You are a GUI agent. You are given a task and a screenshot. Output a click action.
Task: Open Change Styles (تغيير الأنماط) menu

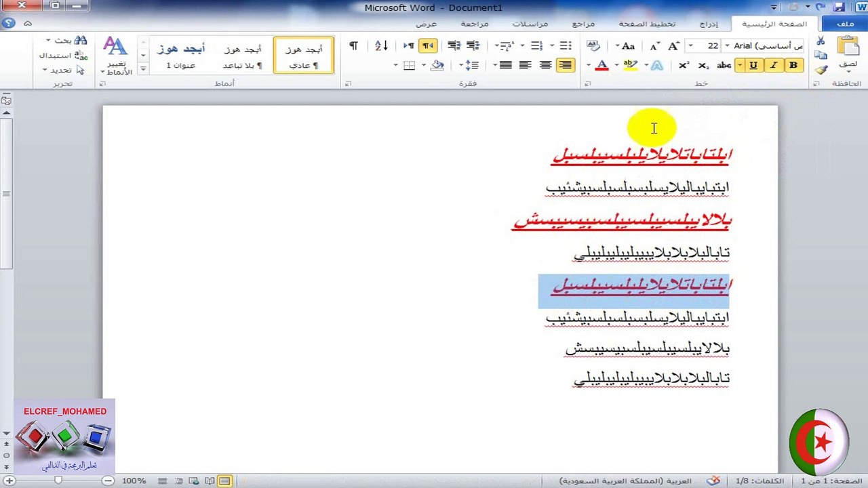click(116, 56)
